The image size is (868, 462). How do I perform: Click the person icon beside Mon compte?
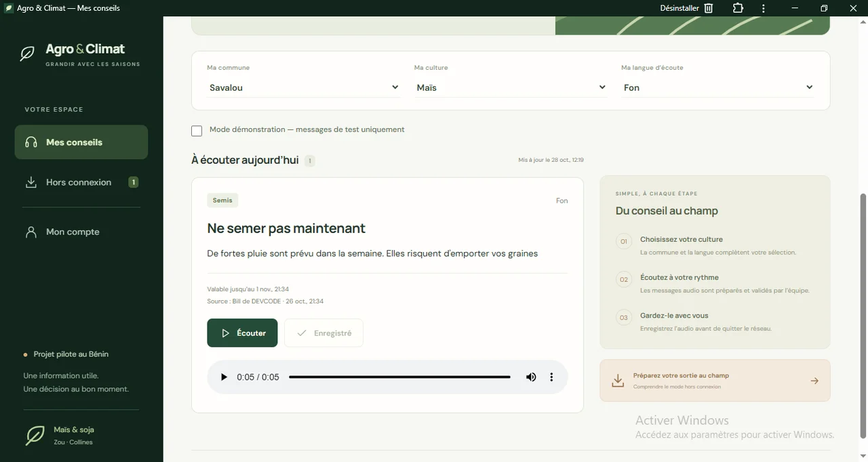31,232
